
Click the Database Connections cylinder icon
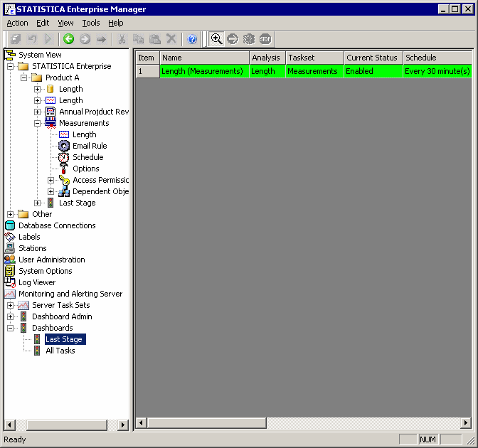[x=10, y=225]
